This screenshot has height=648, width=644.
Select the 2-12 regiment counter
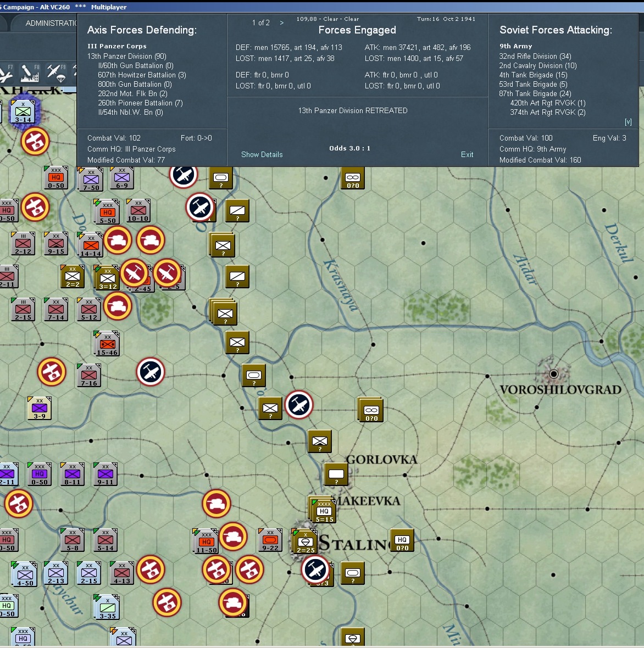[23, 244]
